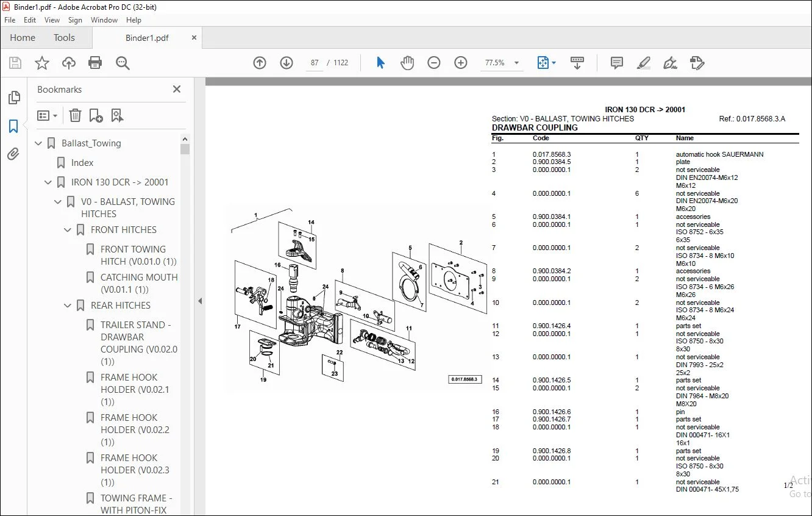Open the find text magnifier tool
The height and width of the screenshot is (516, 812).
tap(123, 63)
